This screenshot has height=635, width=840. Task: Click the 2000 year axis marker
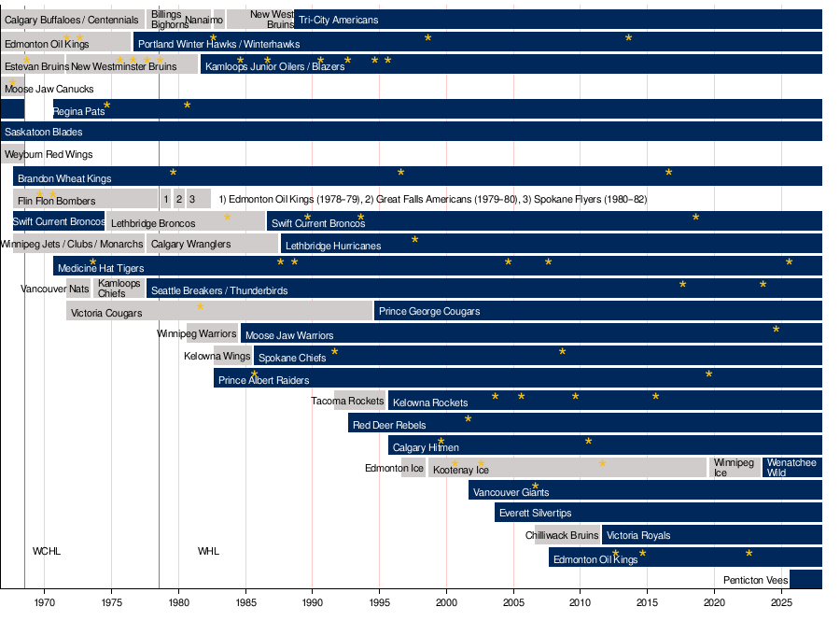click(x=446, y=602)
